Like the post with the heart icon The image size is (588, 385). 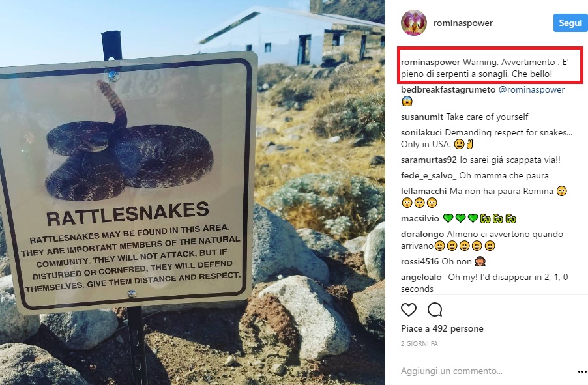(x=409, y=309)
